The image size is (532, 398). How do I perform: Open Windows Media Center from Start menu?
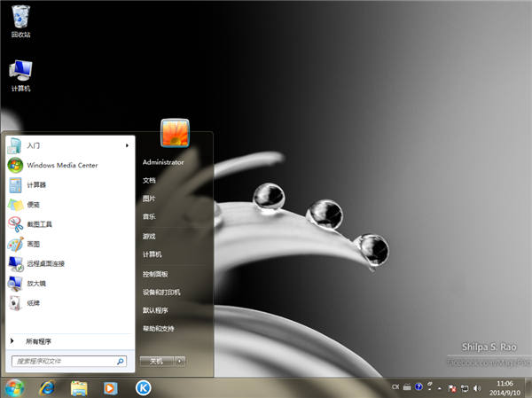pos(61,165)
